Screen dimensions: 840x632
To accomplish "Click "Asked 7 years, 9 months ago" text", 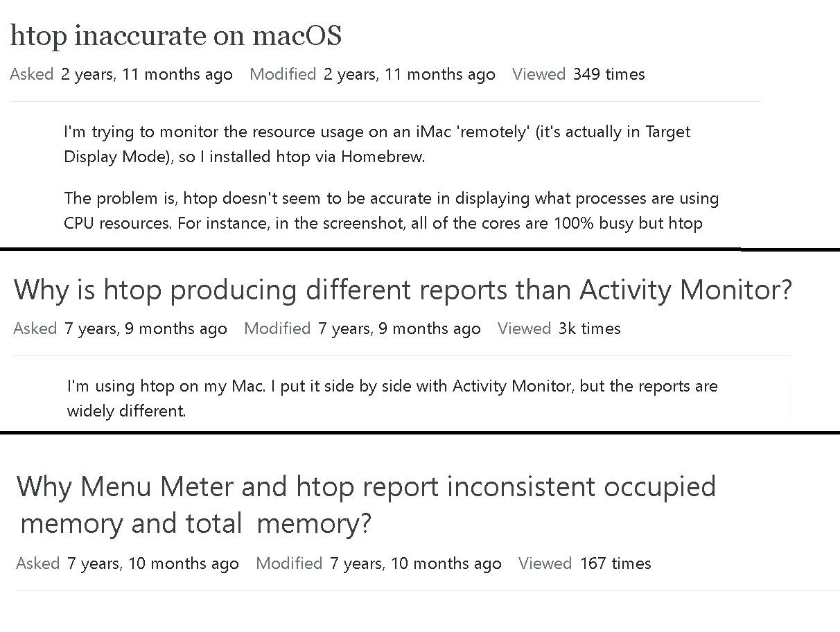I will point(120,328).
